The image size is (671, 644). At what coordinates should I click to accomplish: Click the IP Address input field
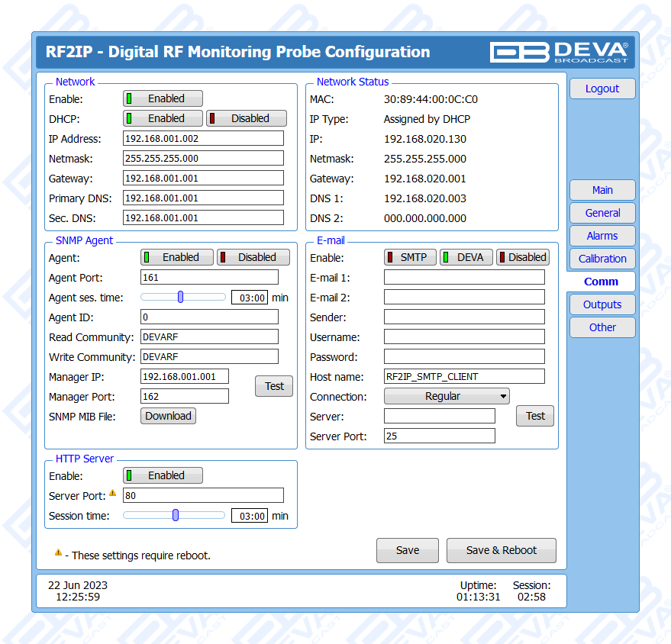tap(203, 138)
